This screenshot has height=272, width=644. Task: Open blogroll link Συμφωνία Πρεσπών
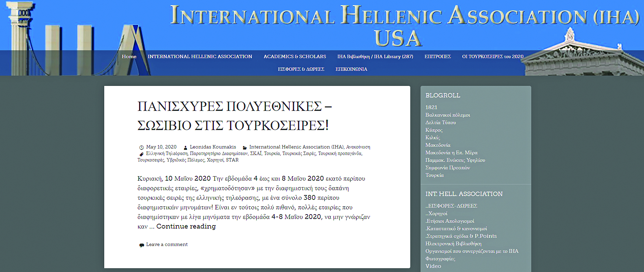[x=448, y=167]
